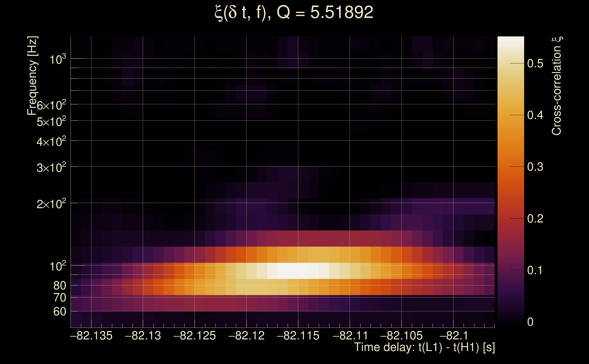
Task: Click the 0.5 value on the colorbar scale
Action: (x=535, y=63)
